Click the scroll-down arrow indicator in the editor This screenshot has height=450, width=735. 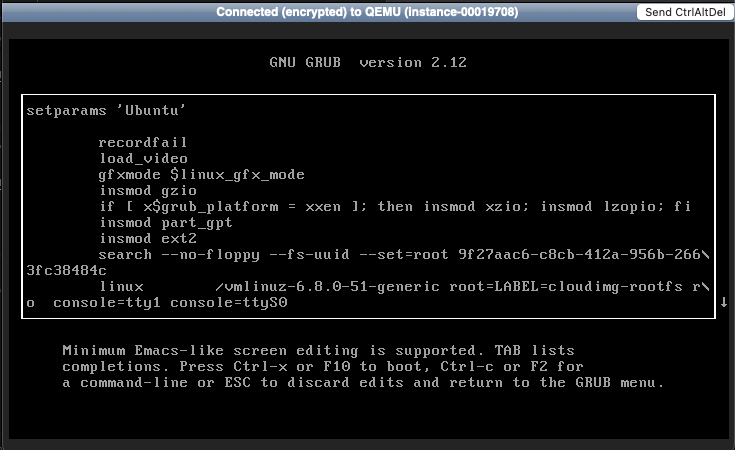[x=723, y=302]
